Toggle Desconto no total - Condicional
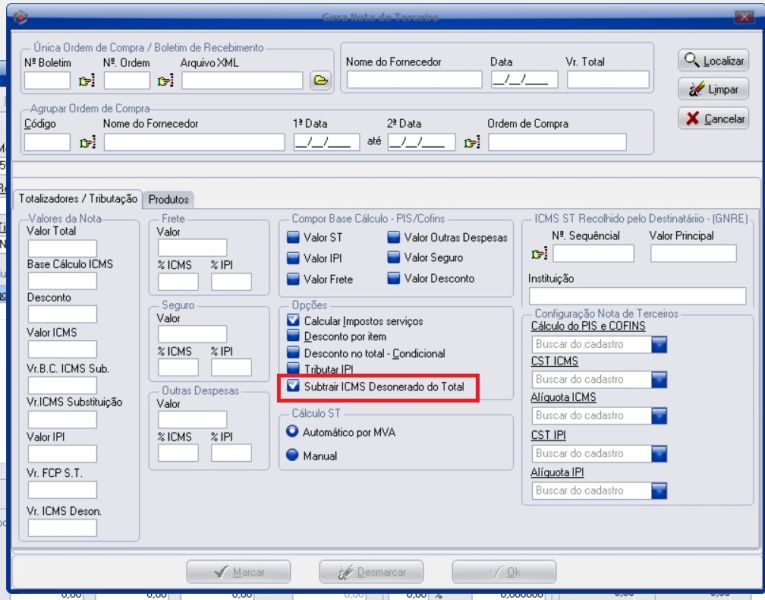This screenshot has width=765, height=600. (x=293, y=353)
